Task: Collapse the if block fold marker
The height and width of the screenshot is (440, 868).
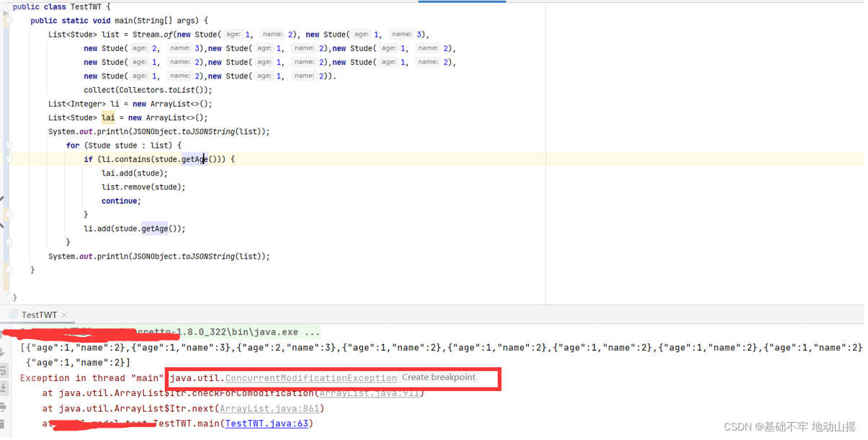Action: [x=9, y=159]
